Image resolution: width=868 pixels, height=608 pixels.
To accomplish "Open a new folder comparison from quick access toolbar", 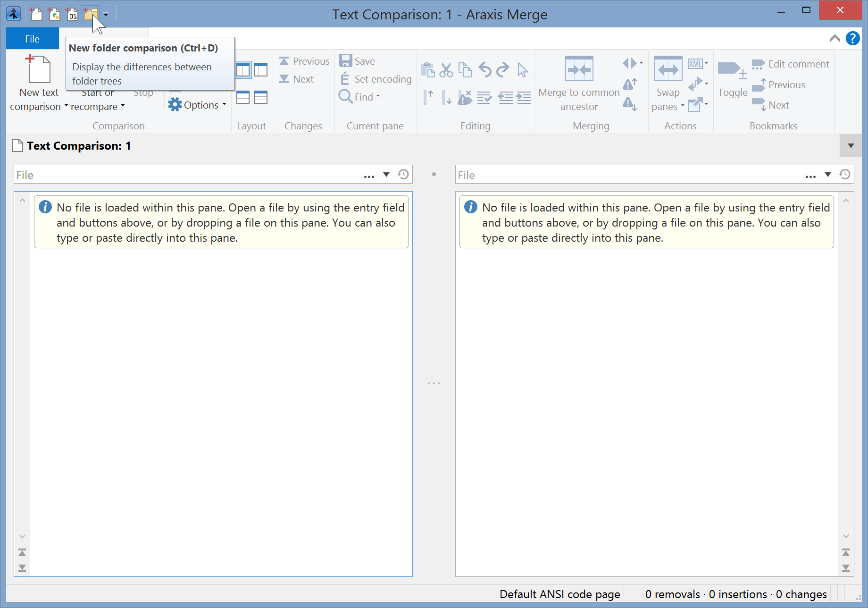I will (x=90, y=14).
